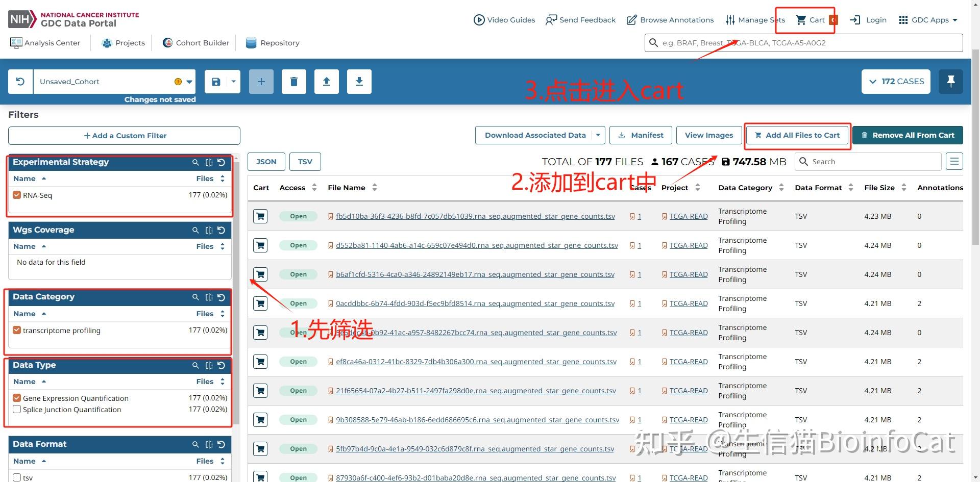
Task: Open the Download Associated Data dropdown arrow
Action: pyautogui.click(x=597, y=135)
